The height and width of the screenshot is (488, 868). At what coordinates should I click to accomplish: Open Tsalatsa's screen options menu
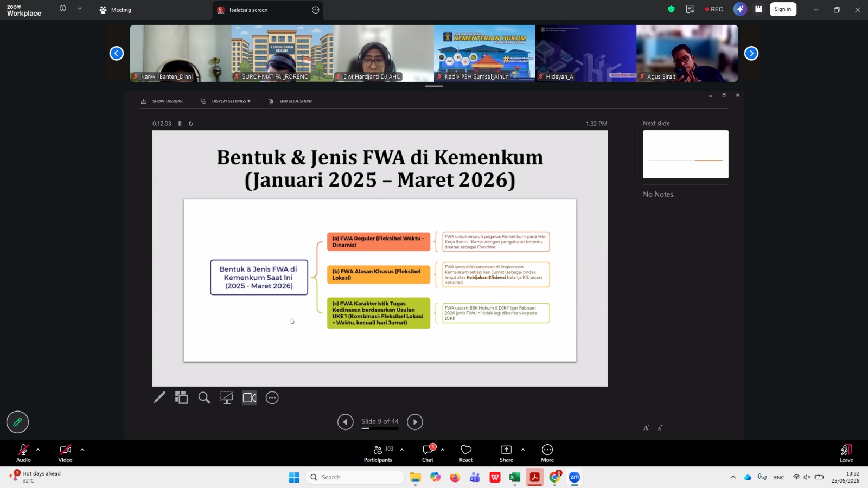pos(316,10)
